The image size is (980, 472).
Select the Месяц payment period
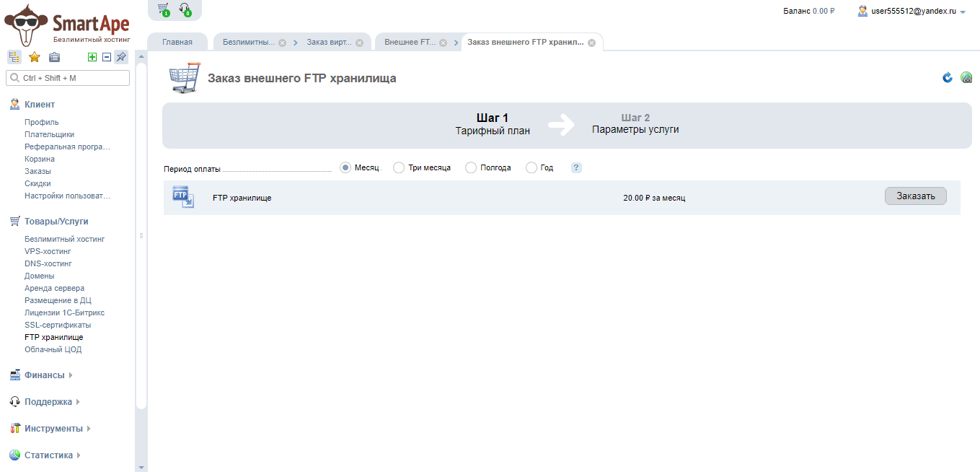click(345, 167)
